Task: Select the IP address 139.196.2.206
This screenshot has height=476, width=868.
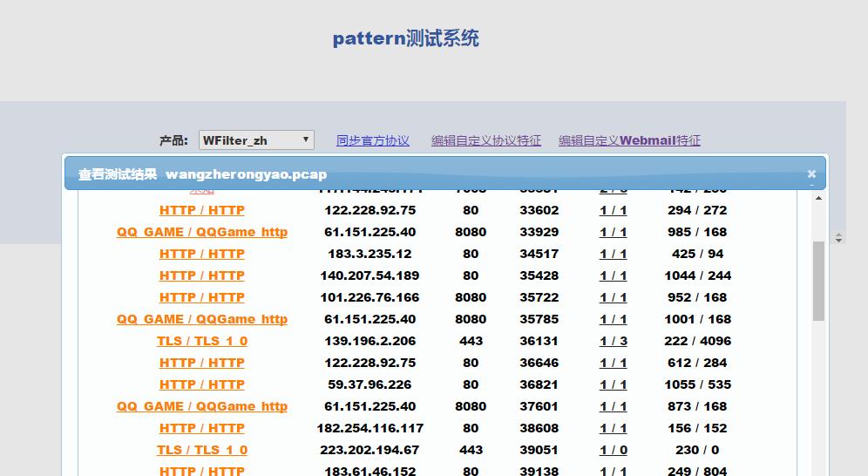Action: click(x=370, y=341)
